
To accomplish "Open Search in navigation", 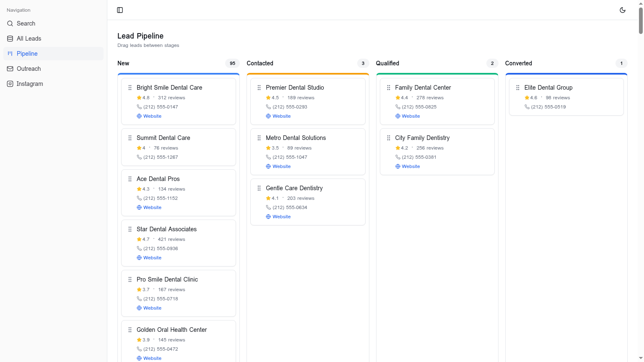I will (53, 23).
